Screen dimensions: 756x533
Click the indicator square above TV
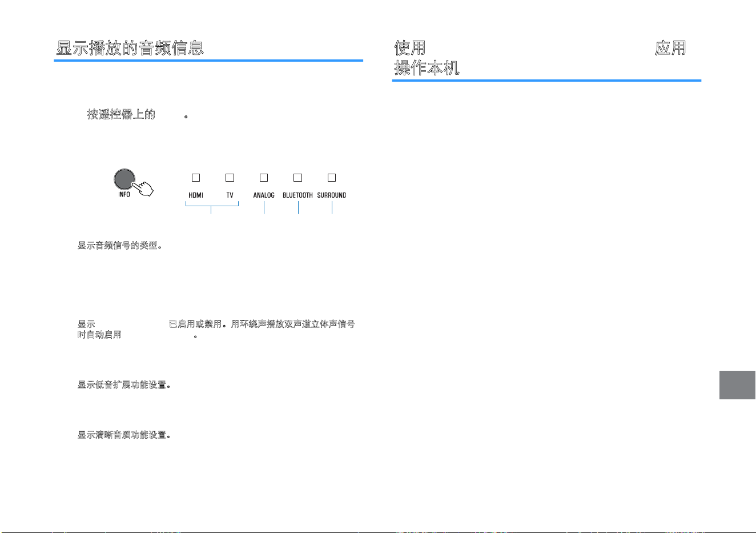pyautogui.click(x=230, y=178)
